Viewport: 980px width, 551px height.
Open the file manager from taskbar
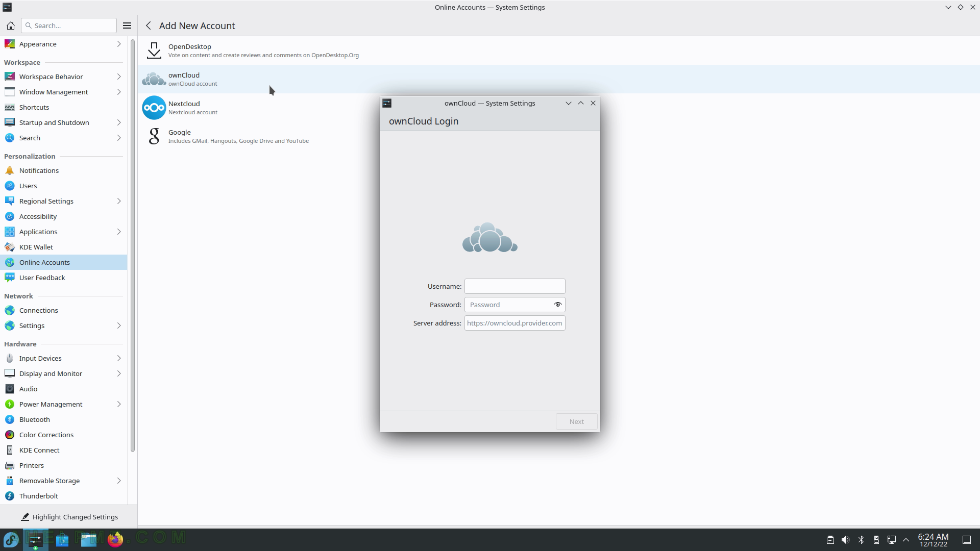[88, 539]
